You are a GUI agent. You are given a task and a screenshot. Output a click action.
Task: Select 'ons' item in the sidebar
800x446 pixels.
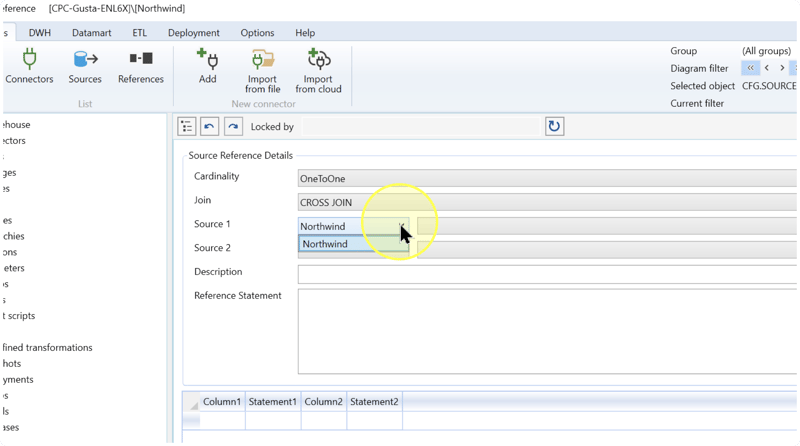(9, 252)
